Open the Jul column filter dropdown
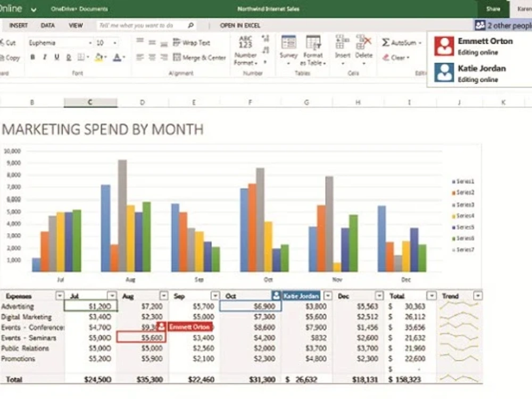 111,295
